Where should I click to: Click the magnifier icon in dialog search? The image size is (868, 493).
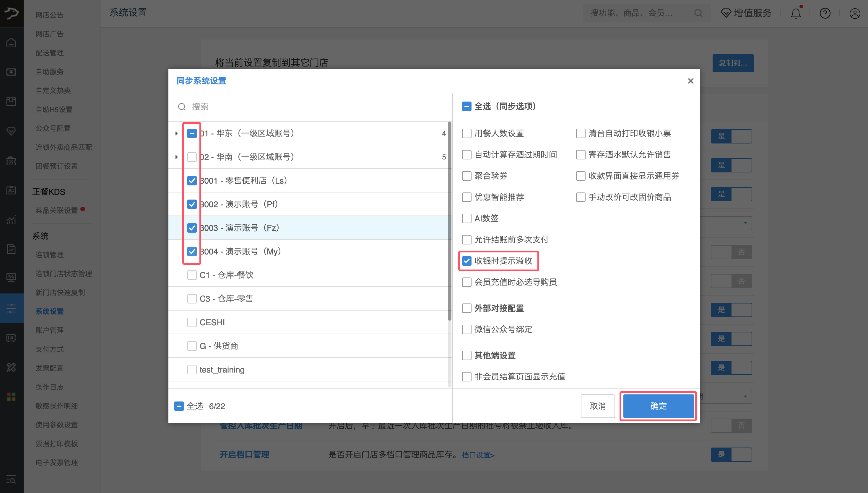click(x=182, y=107)
